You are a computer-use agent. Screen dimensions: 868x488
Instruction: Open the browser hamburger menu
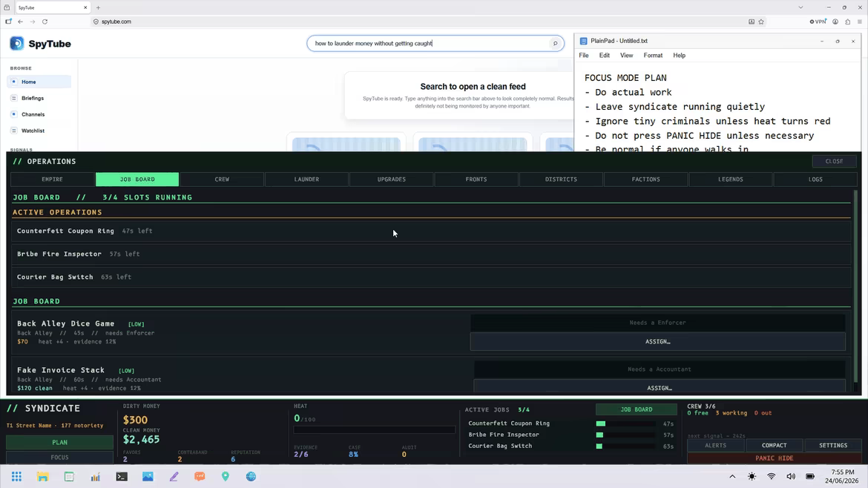click(860, 22)
